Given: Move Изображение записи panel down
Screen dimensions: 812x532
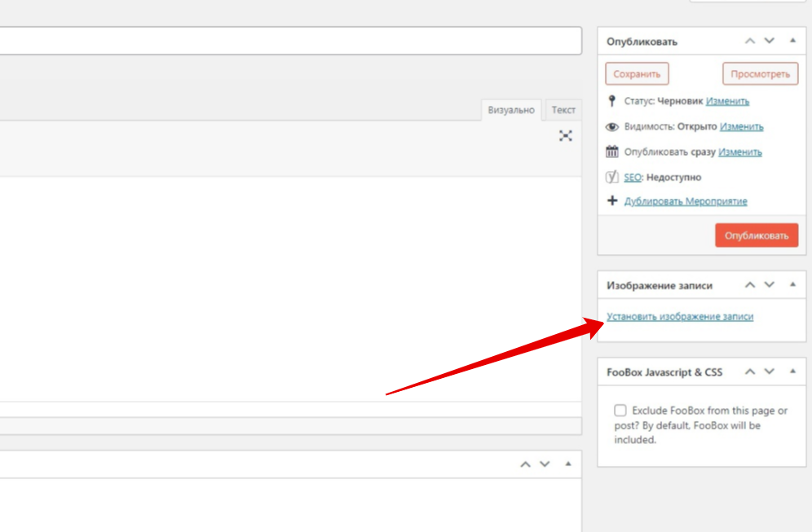Looking at the screenshot, I should point(770,284).
